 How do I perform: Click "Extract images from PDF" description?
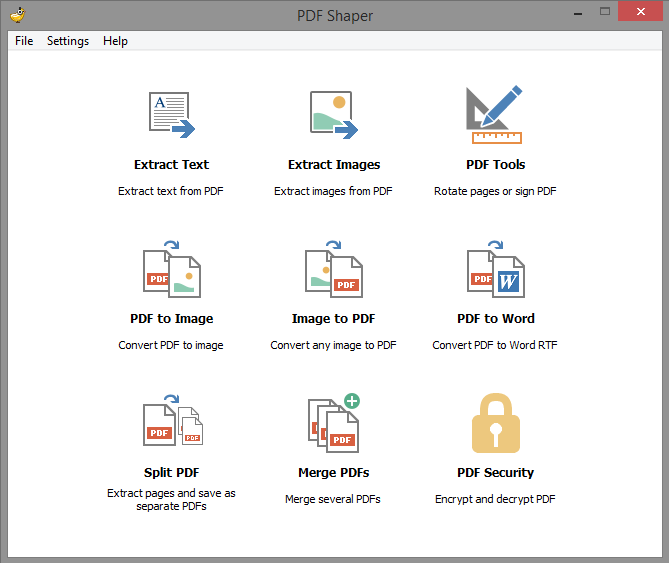[x=333, y=191]
